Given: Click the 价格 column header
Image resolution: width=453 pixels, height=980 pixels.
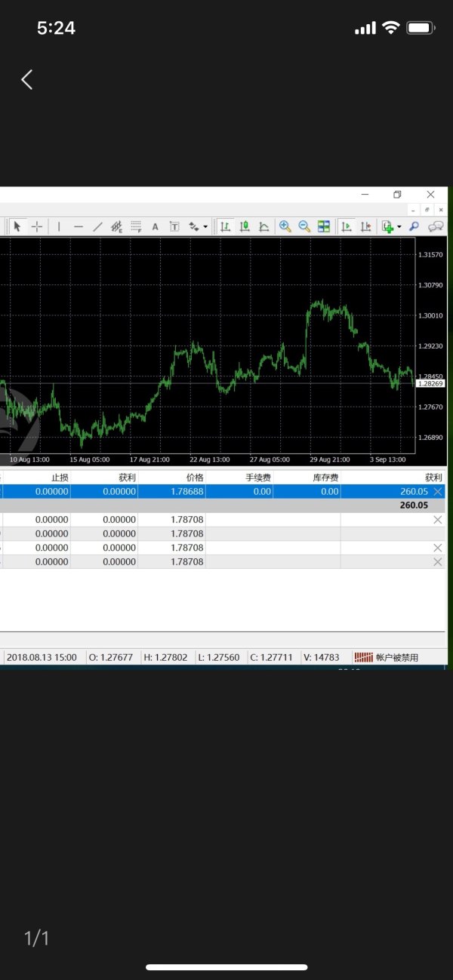Looking at the screenshot, I should (195, 477).
